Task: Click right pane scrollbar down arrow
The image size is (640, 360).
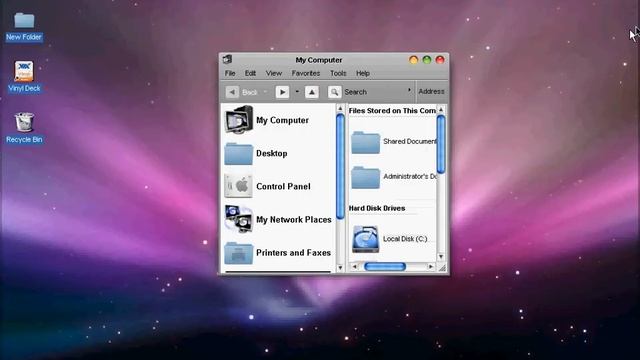Action: click(x=441, y=257)
